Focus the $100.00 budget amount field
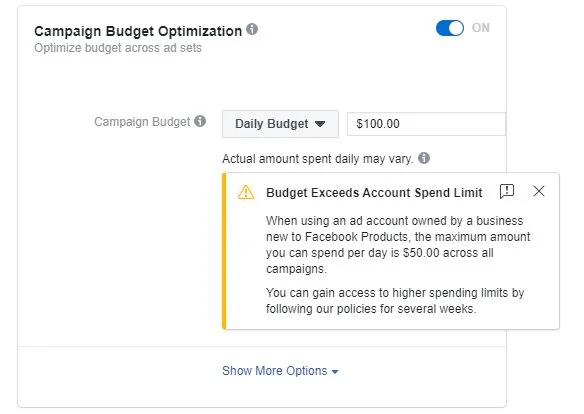 (x=426, y=124)
